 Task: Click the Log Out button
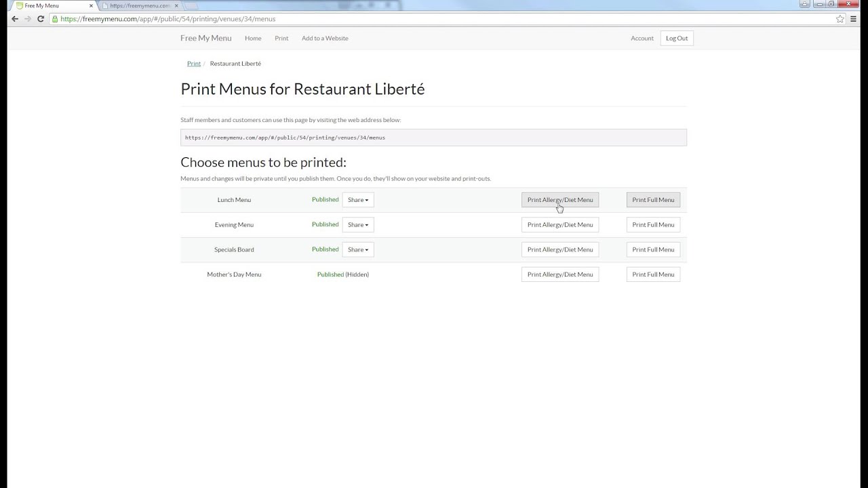point(677,38)
